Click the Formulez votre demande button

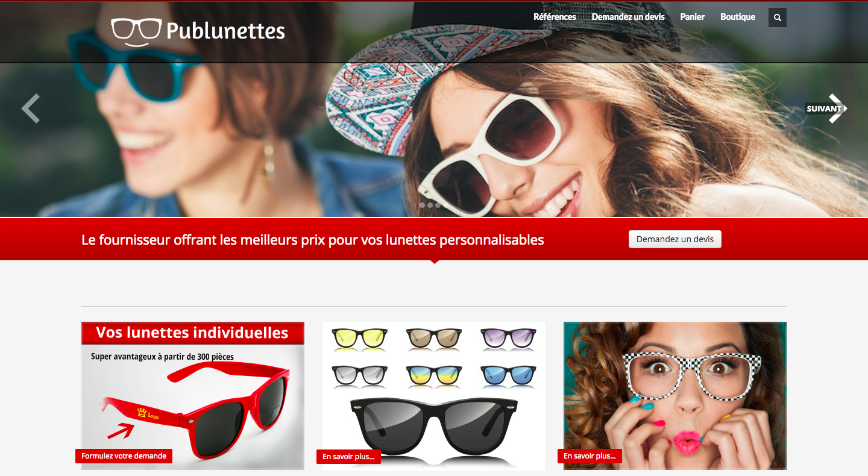124,456
